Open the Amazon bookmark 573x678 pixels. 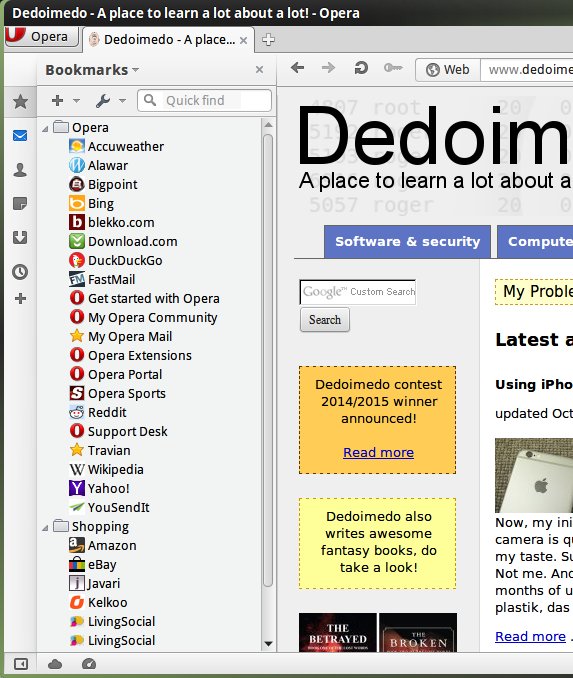102,546
